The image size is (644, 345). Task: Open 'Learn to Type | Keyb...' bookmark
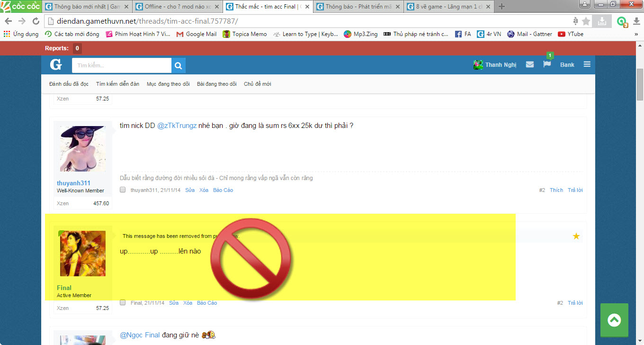(x=305, y=34)
